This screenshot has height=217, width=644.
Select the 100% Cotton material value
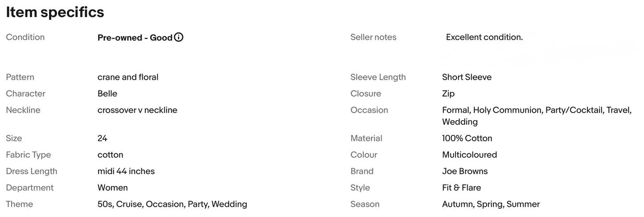(x=467, y=138)
